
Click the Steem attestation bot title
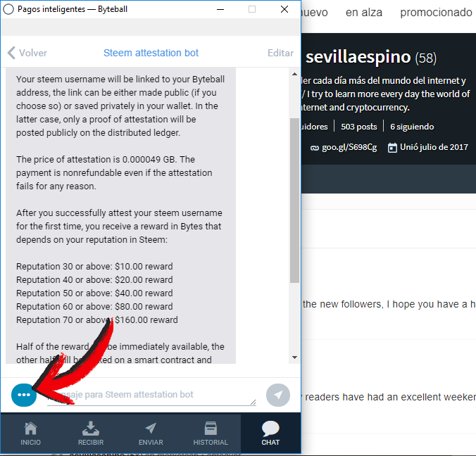[151, 53]
